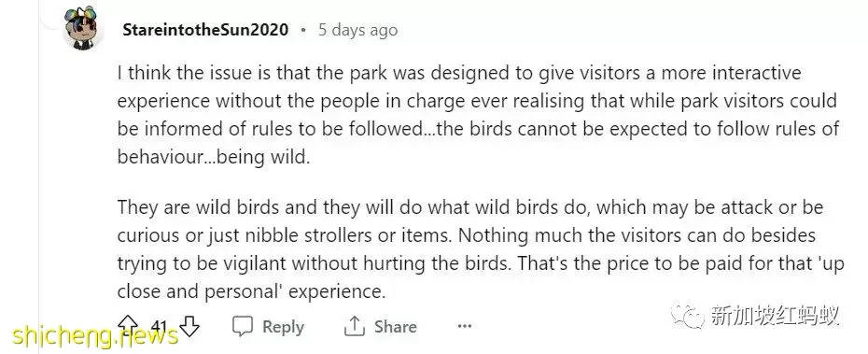Click the speech bubble reply icon
The image size is (868, 354).
(242, 327)
